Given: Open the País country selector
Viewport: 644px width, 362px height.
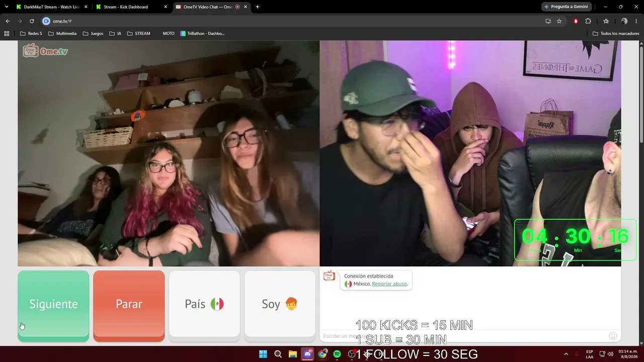Looking at the screenshot, I should click(204, 306).
